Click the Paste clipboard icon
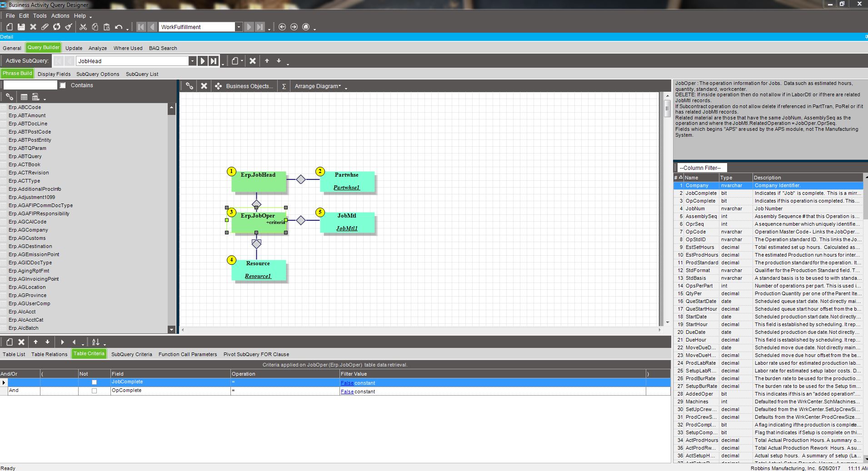This screenshot has height=471, width=868. tap(107, 27)
